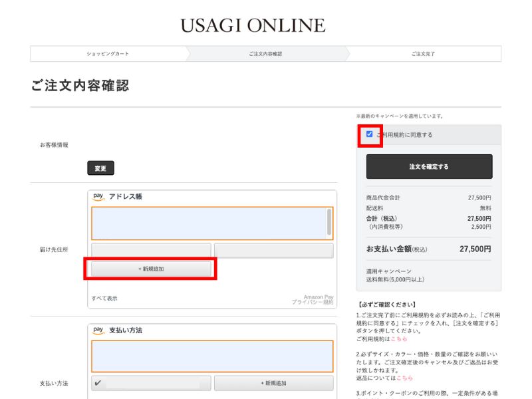Screen dimensions: 532x399
Task: Click the Amazon Pay logo beside 支払い方法
Action: tap(98, 331)
